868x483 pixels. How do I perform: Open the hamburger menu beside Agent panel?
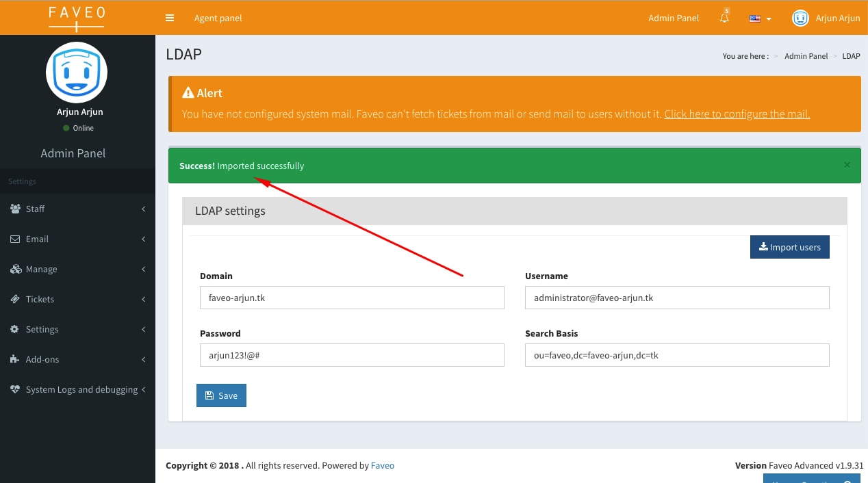coord(169,18)
